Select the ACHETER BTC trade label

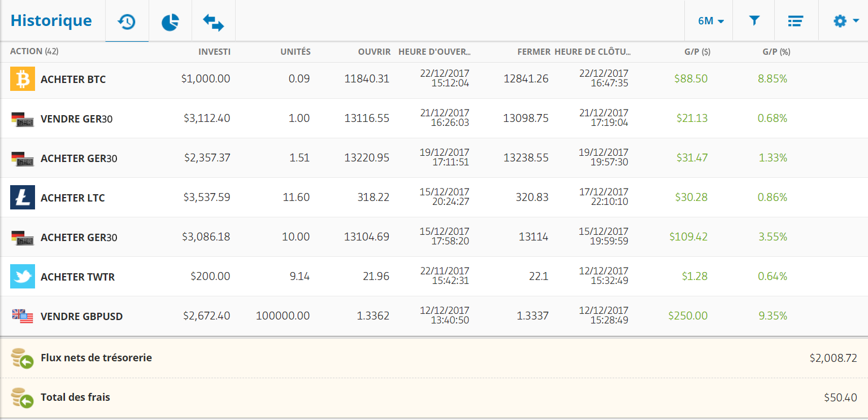coord(73,80)
